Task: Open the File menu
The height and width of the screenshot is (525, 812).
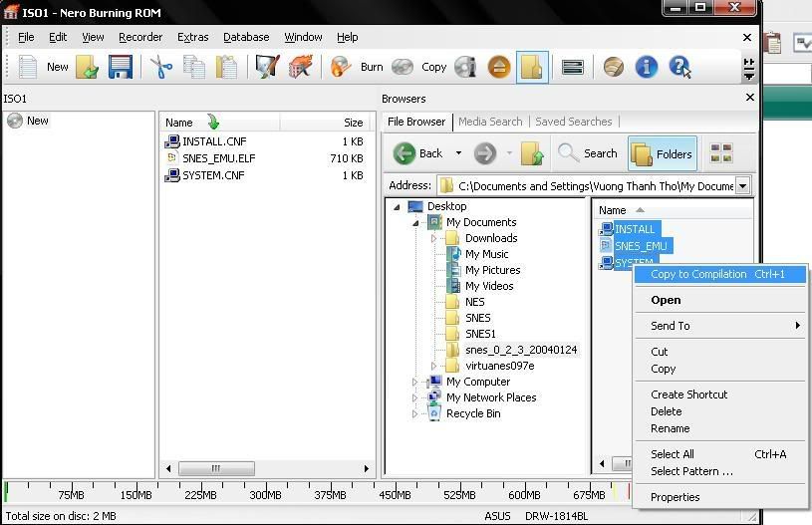Action: 26,37
